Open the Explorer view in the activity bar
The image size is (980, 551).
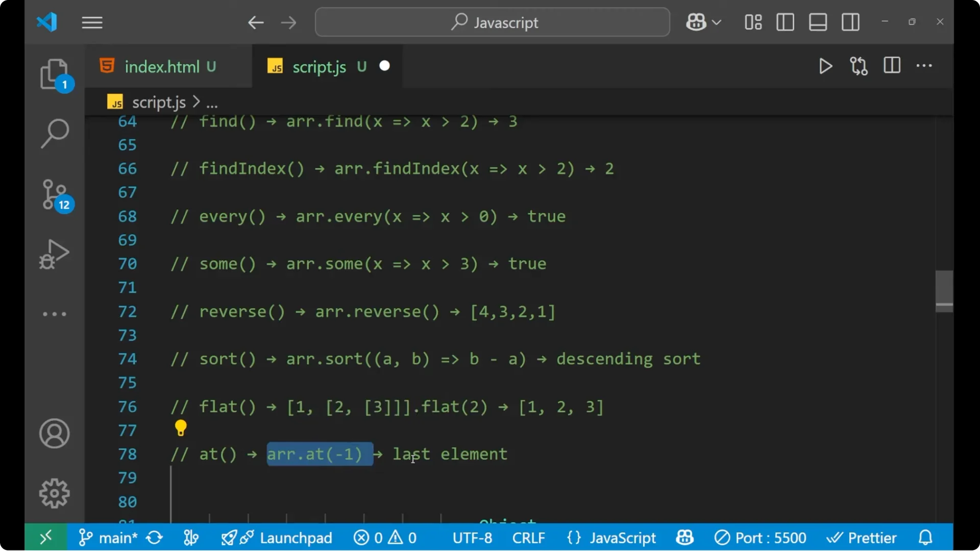55,74
